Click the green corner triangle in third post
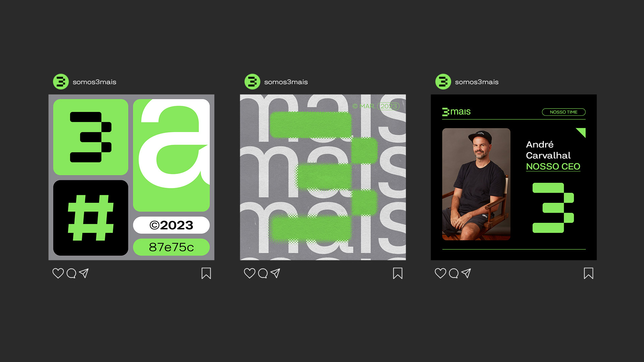This screenshot has width=644, height=362. [x=582, y=132]
